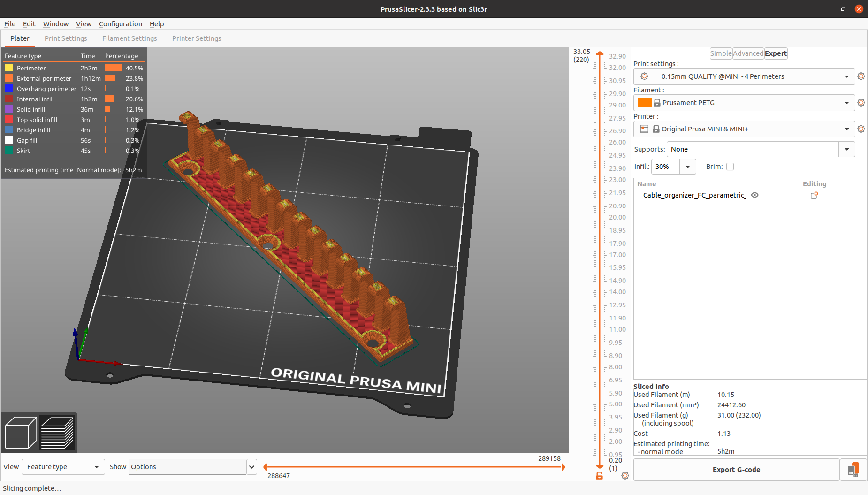Switch to Filament Settings tab
The image size is (868, 495).
point(129,38)
